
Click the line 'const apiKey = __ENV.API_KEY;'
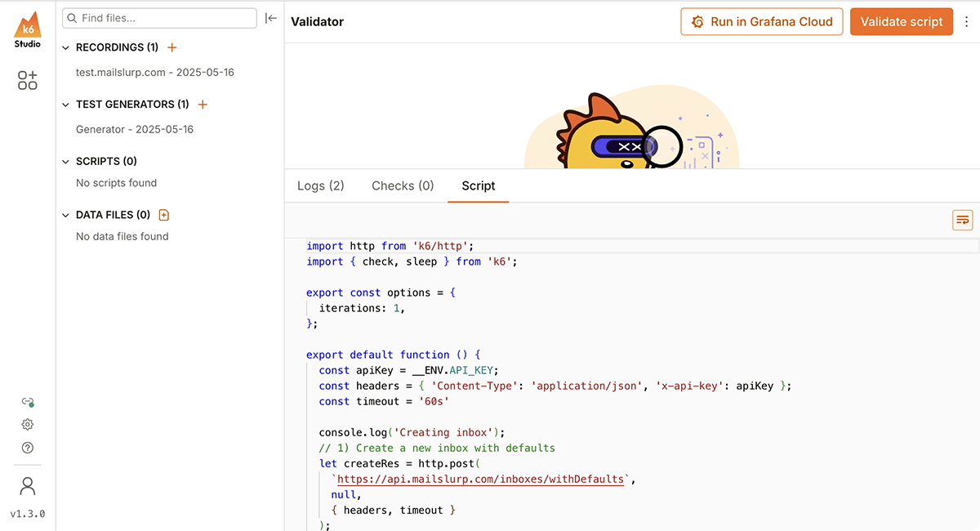click(x=409, y=370)
